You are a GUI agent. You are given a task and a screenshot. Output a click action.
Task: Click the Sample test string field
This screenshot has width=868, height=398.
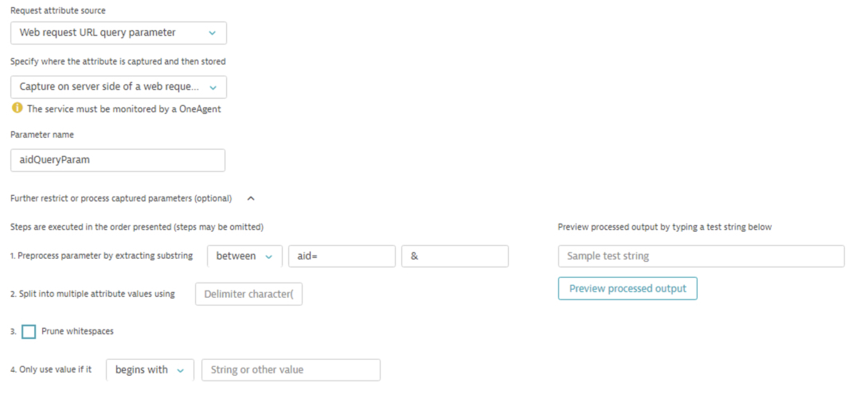pos(701,256)
